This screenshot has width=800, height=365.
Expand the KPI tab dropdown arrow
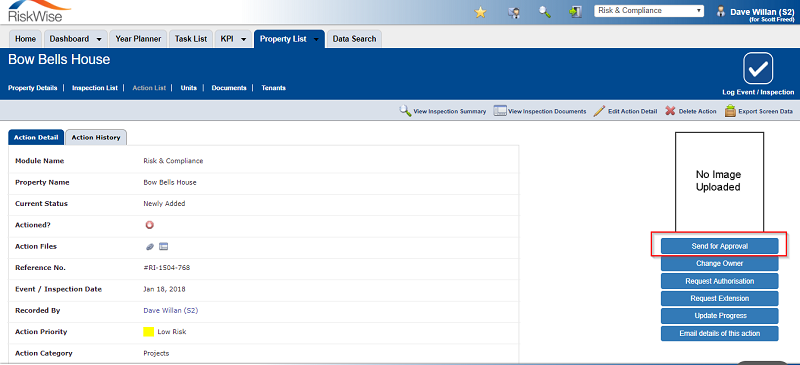pyautogui.click(x=243, y=39)
